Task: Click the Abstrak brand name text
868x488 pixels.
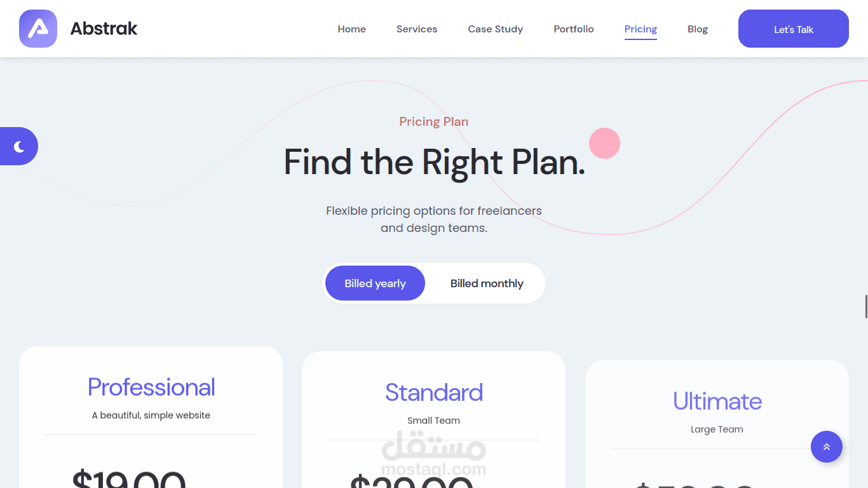Action: [104, 29]
